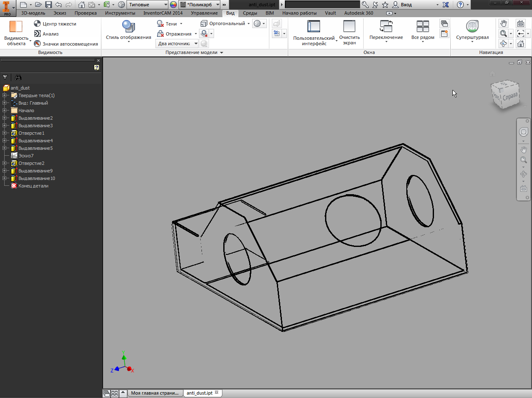Open the color scheme wheel in title bar
Screen dimensions: 532x398
click(x=173, y=5)
